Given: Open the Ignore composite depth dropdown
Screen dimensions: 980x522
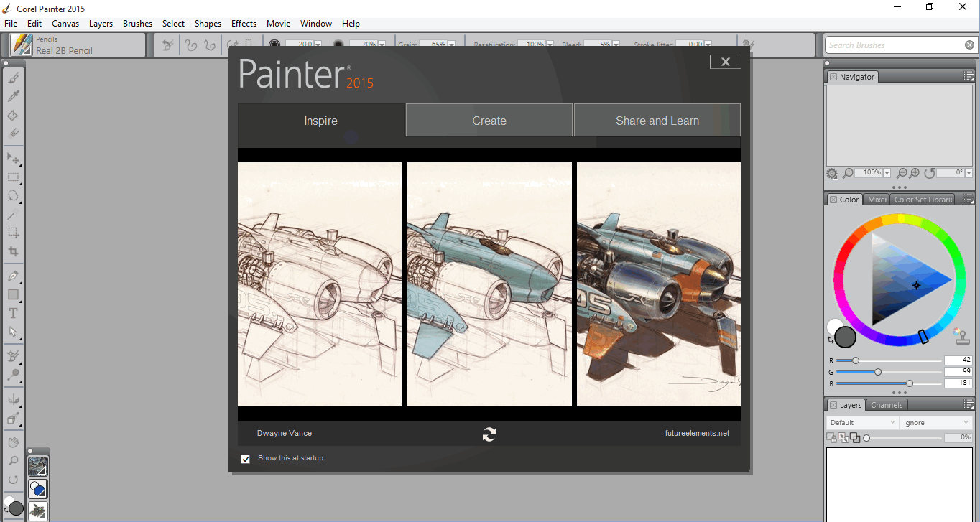Looking at the screenshot, I should tap(935, 423).
